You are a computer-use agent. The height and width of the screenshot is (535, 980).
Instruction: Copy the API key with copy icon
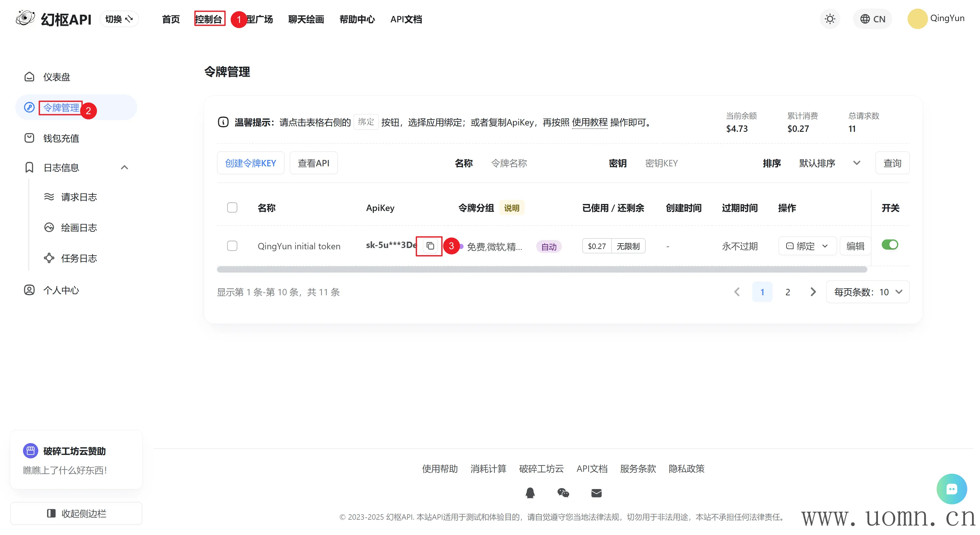430,246
